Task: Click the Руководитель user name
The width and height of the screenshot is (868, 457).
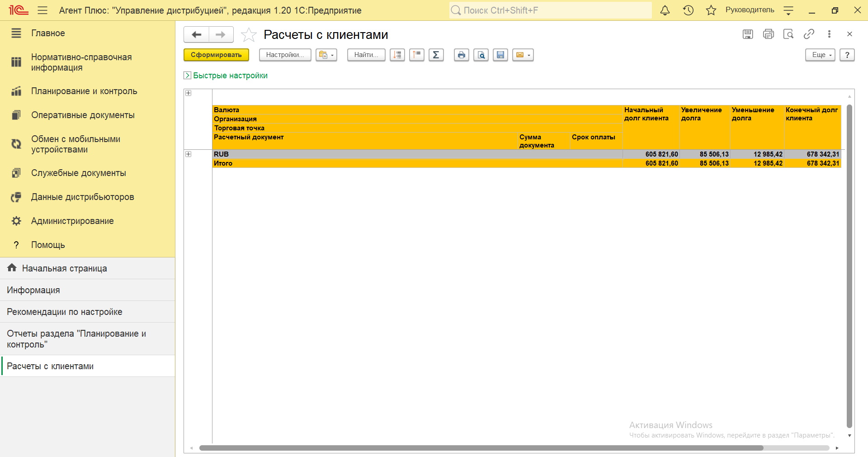Action: point(750,10)
